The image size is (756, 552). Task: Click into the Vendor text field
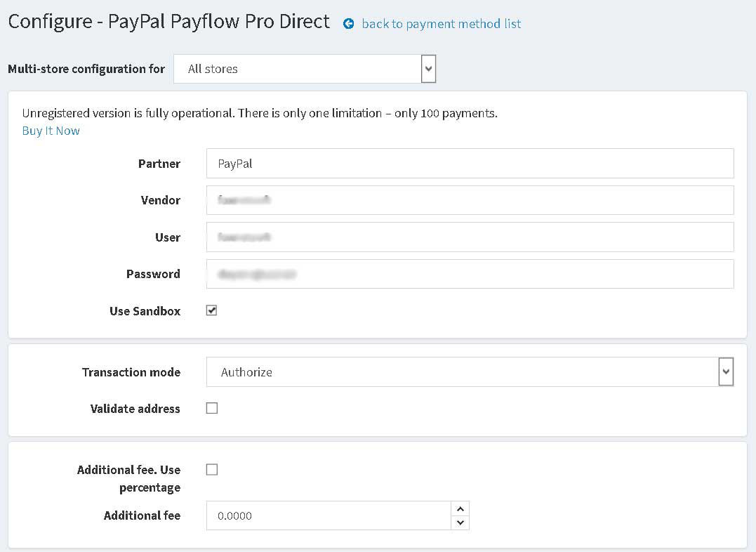pyautogui.click(x=470, y=200)
